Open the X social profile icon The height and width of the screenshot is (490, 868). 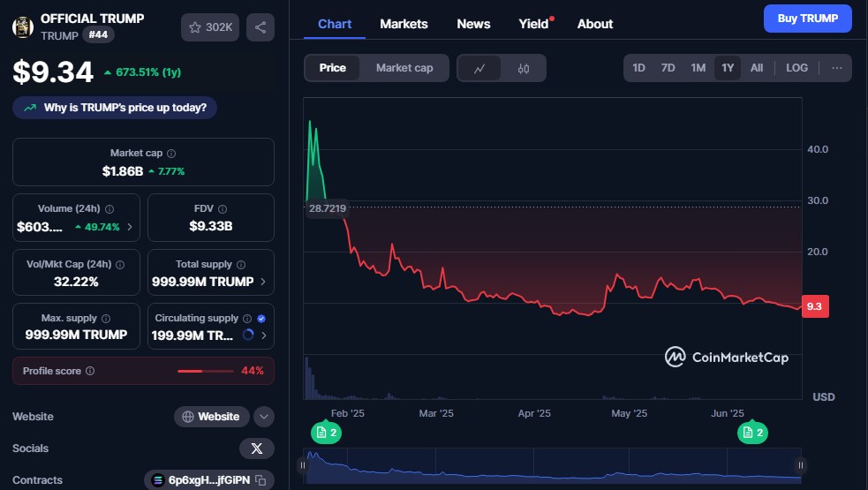pos(257,449)
